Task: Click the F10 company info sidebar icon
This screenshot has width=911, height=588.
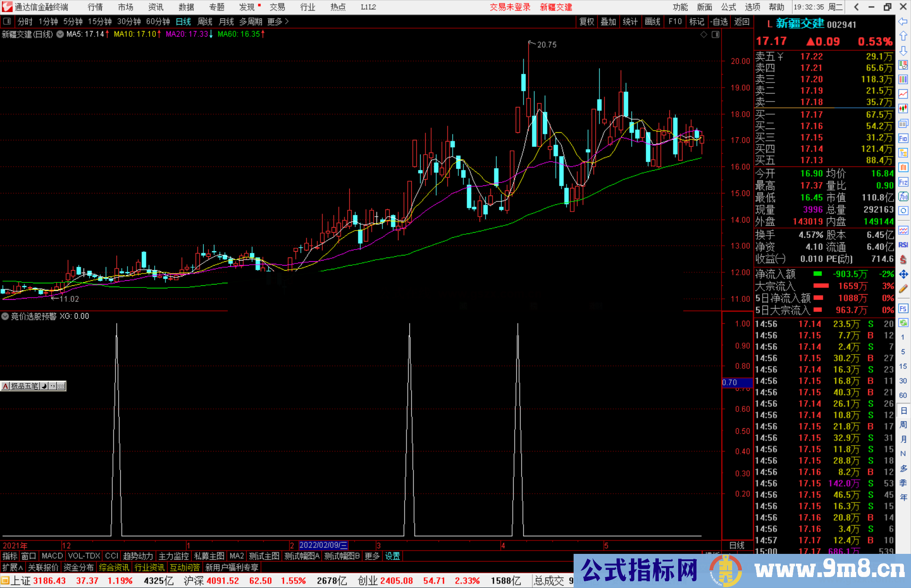Action: point(903,138)
